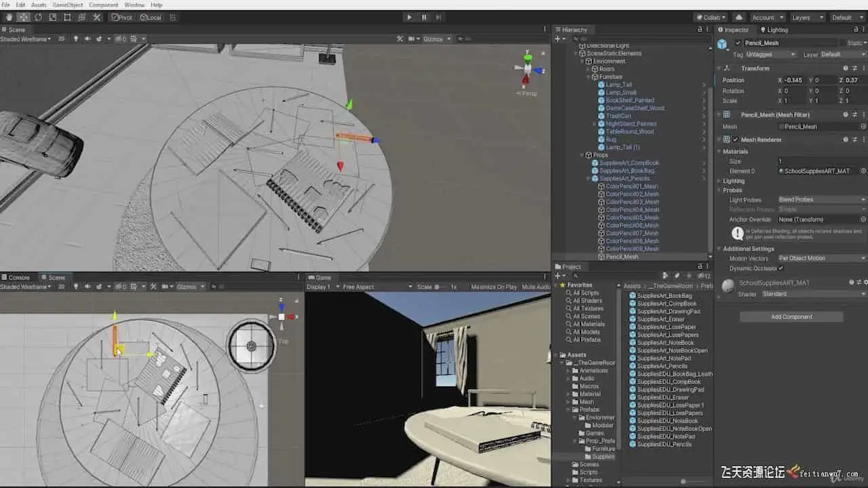The image size is (868, 488).
Task: Open the Account dropdown
Action: click(x=767, y=17)
